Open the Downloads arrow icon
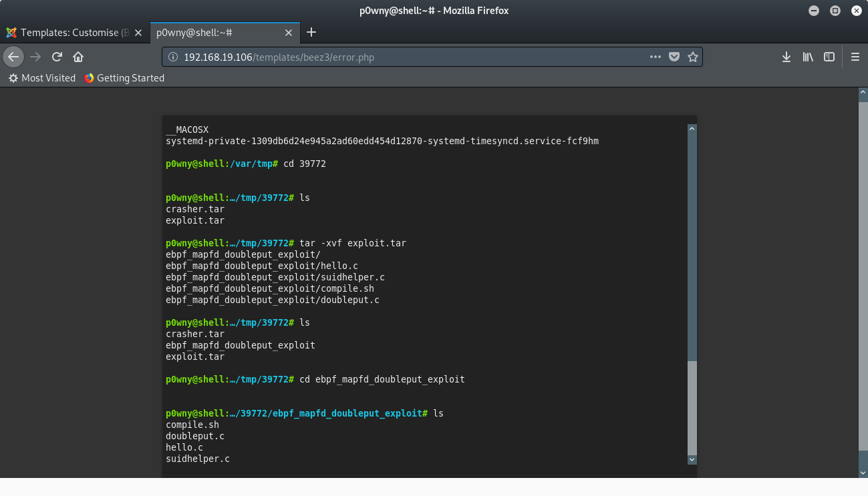Screen dimensions: 868x496 click(786, 57)
